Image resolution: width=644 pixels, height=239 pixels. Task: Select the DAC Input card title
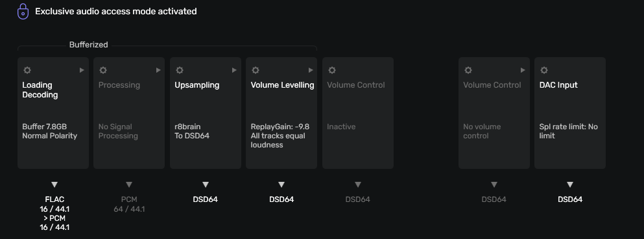(558, 85)
